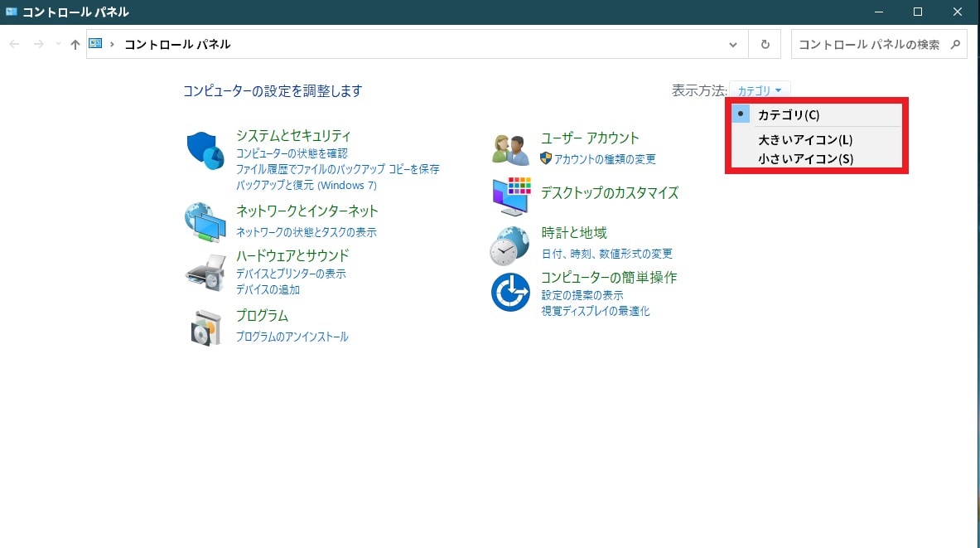Select カテゴリ(C) menu option
This screenshot has width=980, height=548.
(x=817, y=114)
